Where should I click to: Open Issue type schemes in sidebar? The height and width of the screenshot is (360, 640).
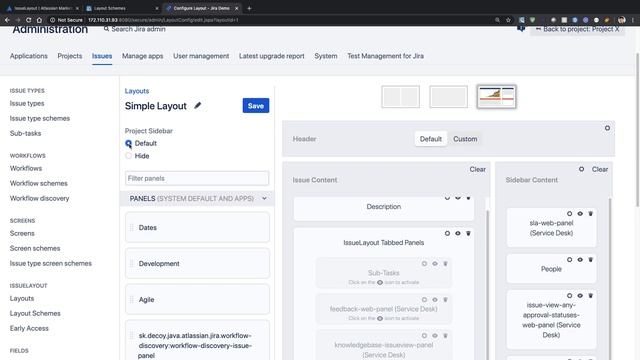[40, 118]
